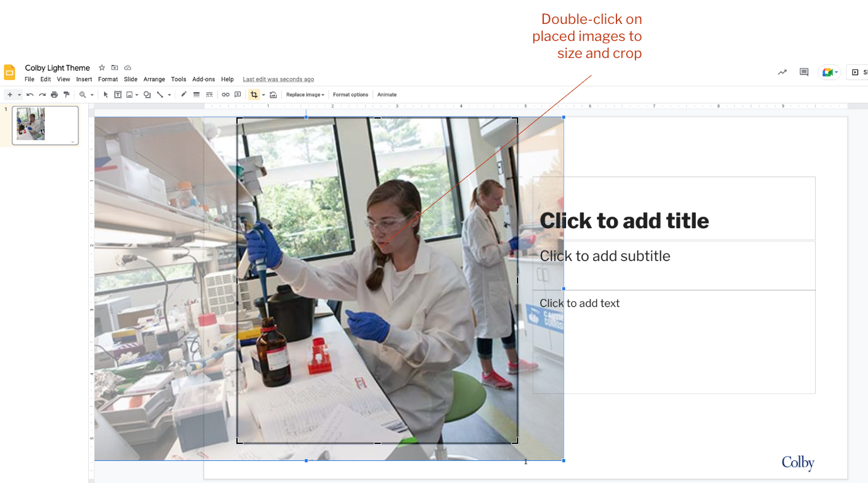Click the Format options button
Image resolution: width=868 pixels, height=483 pixels.
point(350,95)
